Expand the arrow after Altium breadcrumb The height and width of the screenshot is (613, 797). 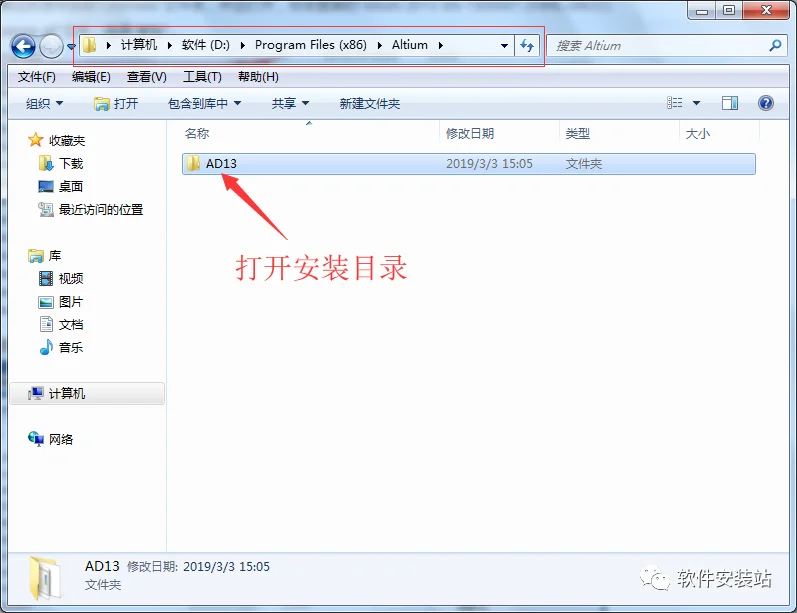441,45
